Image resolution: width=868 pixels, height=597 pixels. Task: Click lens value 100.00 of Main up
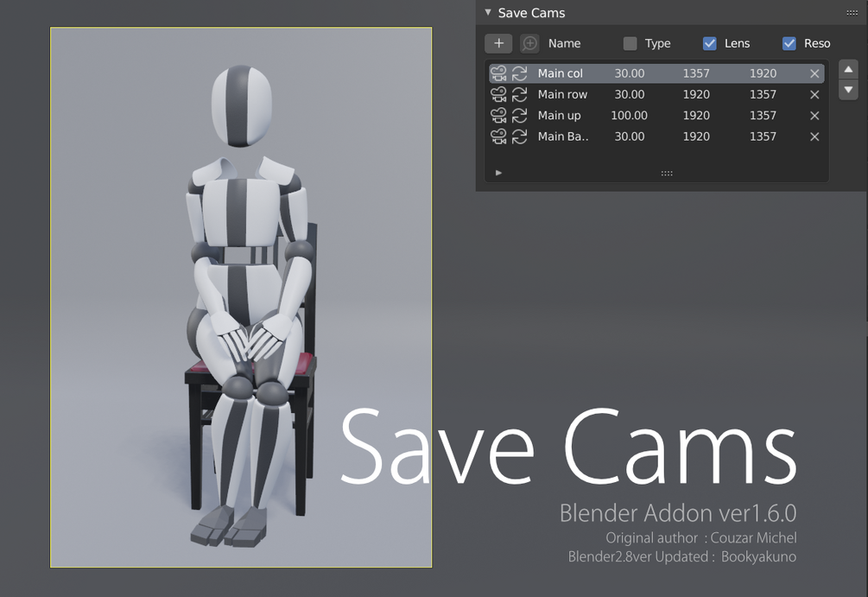point(630,115)
